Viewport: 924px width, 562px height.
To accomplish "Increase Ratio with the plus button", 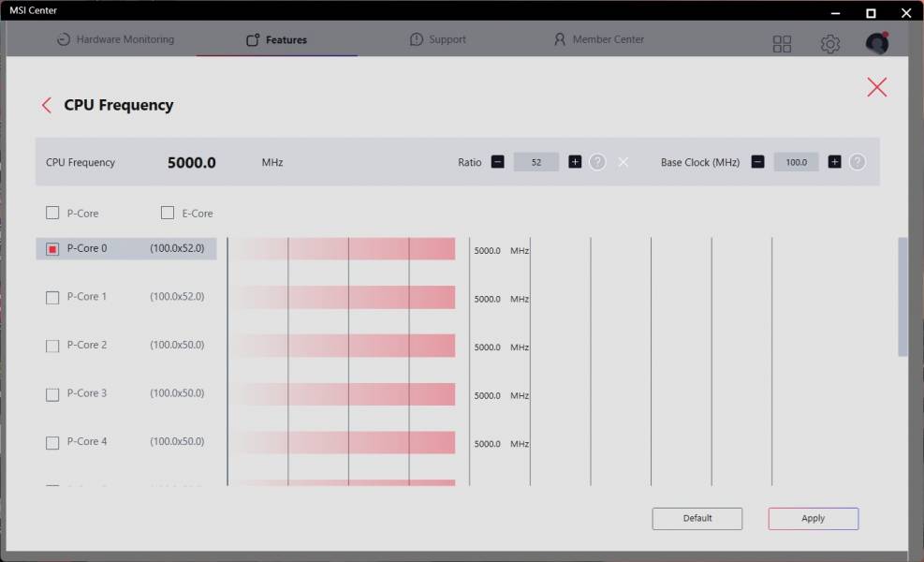I will point(575,162).
